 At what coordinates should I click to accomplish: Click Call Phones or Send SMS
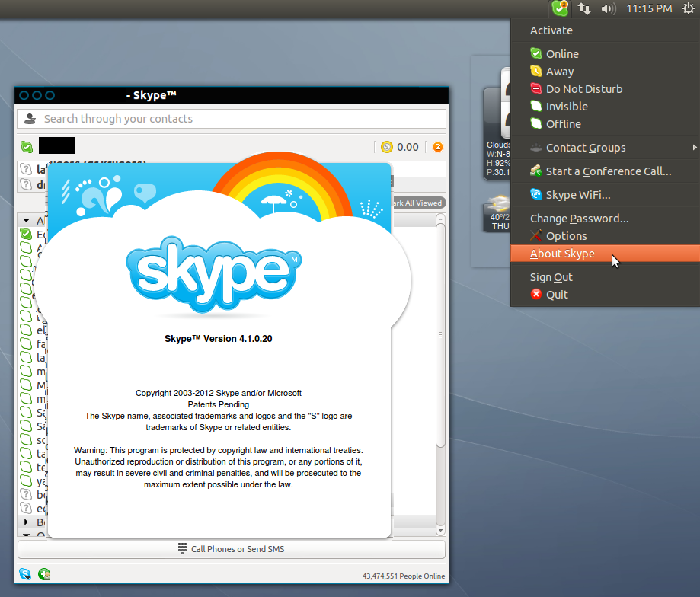(232, 549)
